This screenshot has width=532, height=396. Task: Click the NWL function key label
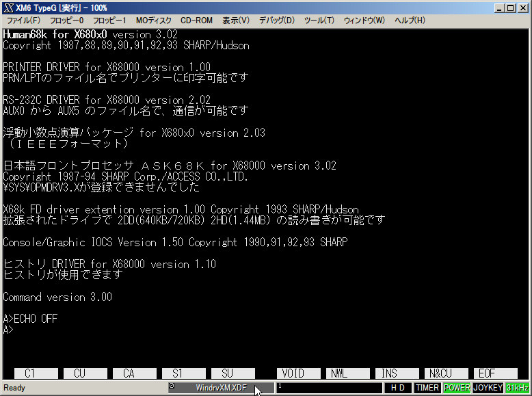point(348,373)
